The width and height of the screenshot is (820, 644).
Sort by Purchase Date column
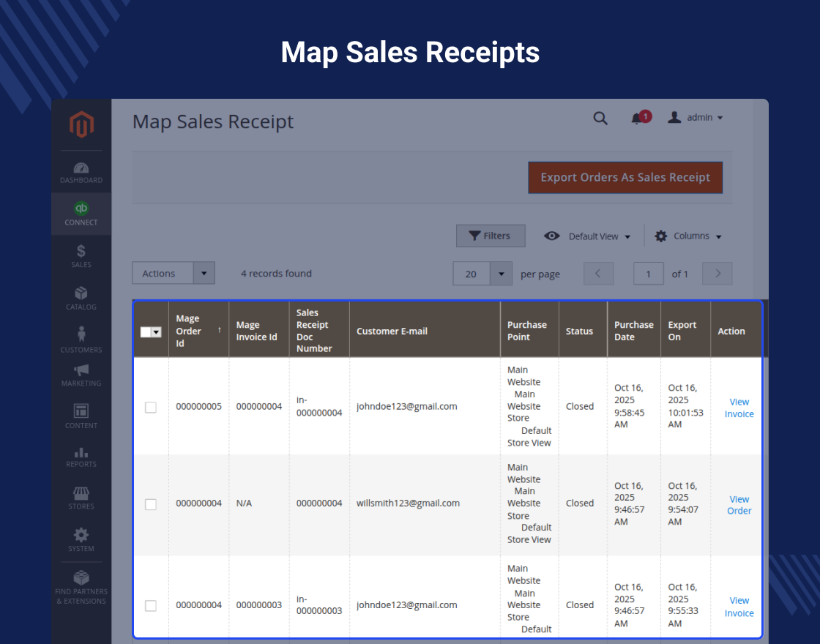(634, 330)
